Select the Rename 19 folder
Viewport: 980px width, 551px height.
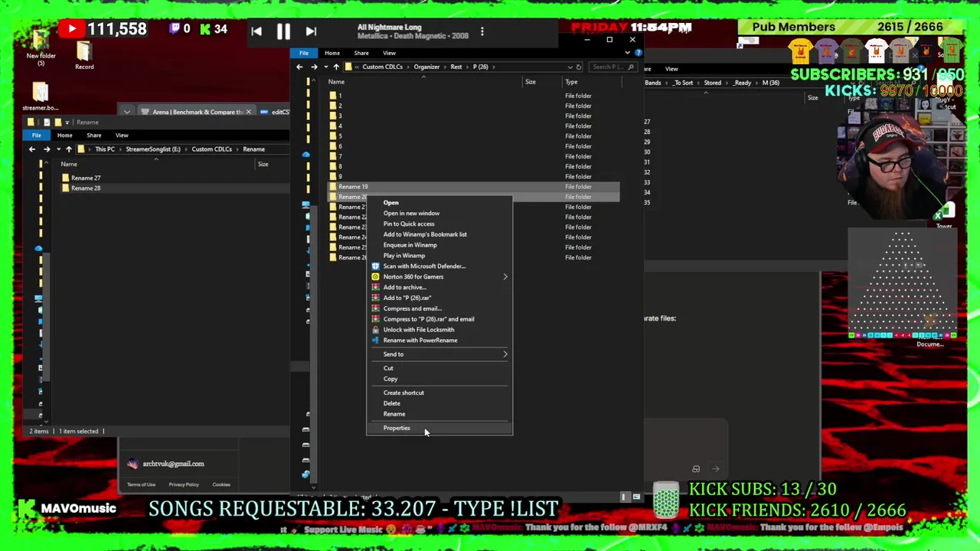click(474, 187)
